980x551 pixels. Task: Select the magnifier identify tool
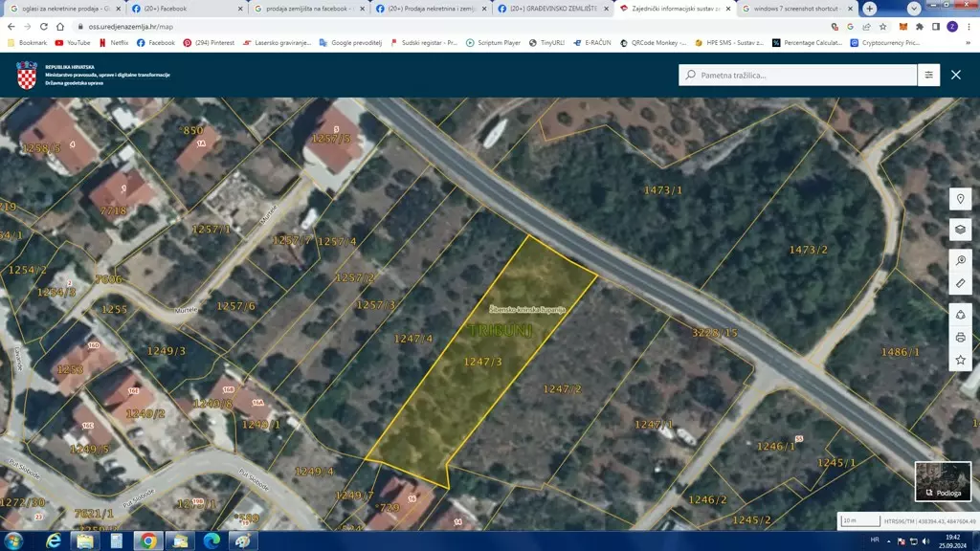960,261
